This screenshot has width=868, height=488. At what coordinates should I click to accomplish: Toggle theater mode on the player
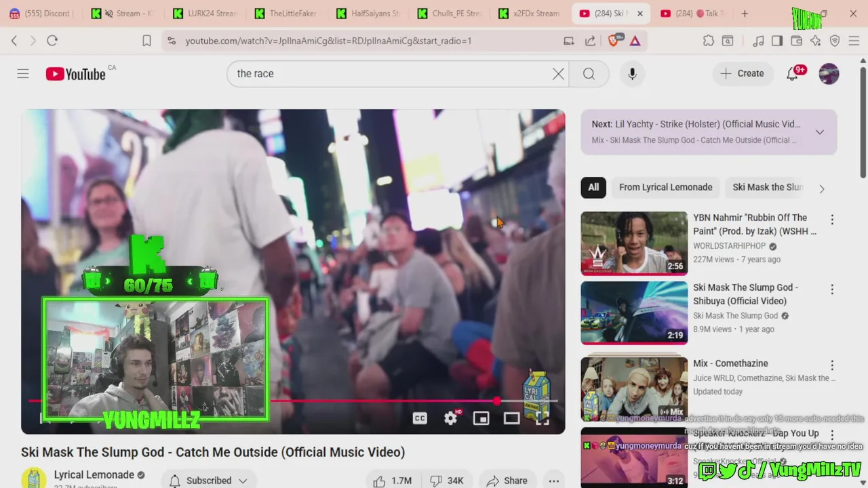(511, 418)
